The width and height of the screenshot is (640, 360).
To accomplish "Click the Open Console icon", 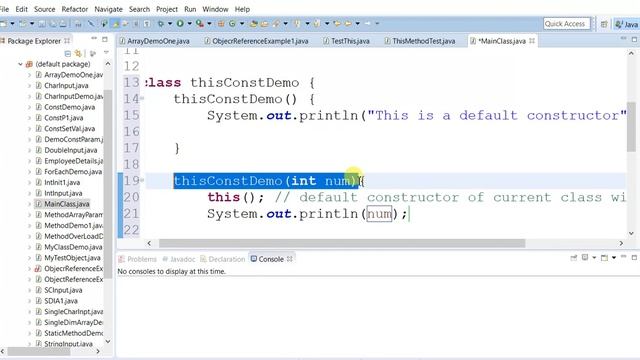I will point(604,258).
